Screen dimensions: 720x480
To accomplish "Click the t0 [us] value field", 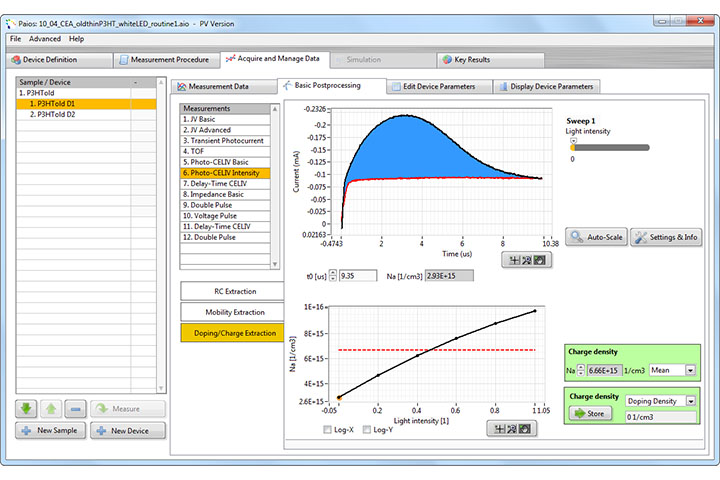I will tap(358, 276).
